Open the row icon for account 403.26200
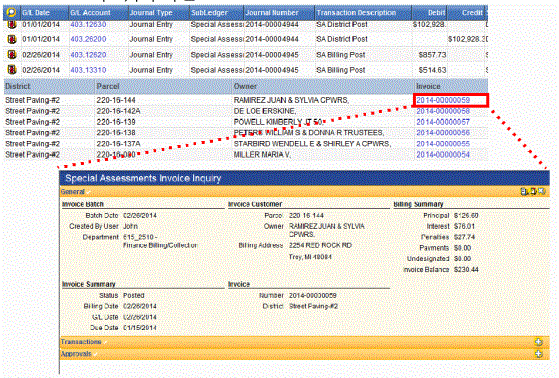The height and width of the screenshot is (378, 559). pos(12,39)
